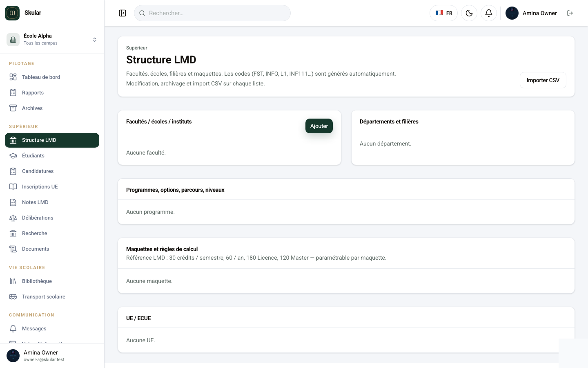Click the Skular logo icon
Image resolution: width=588 pixels, height=368 pixels.
(12, 13)
